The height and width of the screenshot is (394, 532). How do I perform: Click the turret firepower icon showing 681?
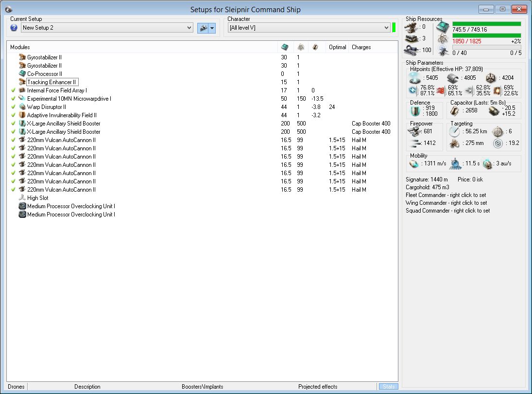click(414, 131)
